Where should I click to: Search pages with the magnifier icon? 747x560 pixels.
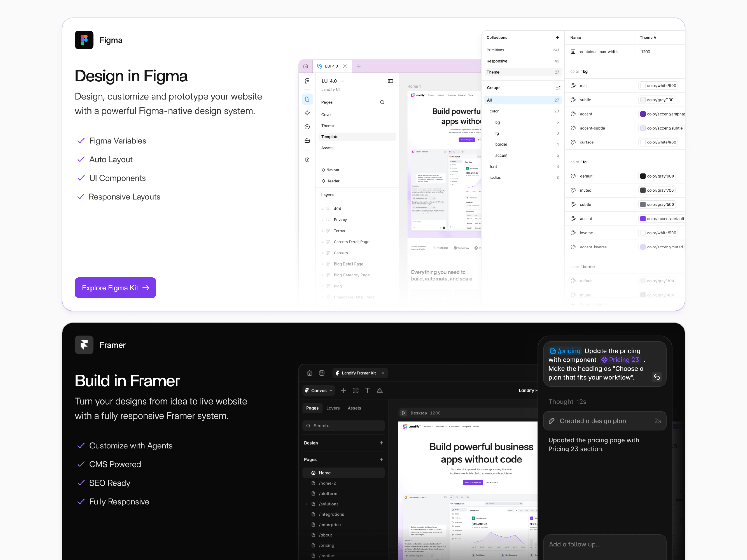[x=382, y=102]
